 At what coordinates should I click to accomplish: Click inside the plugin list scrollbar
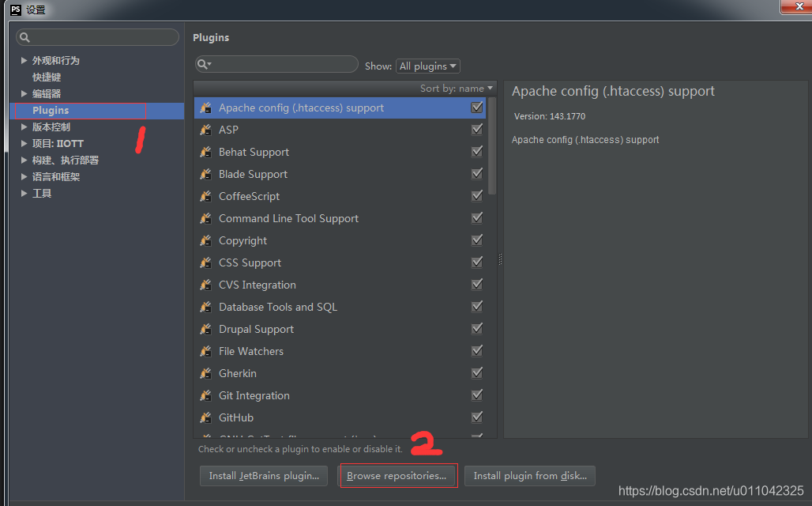click(491, 150)
